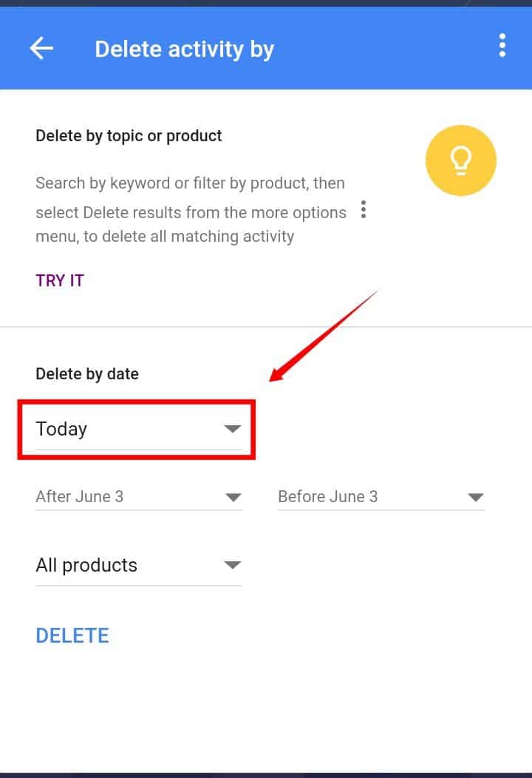Screen dimensions: 532x778
Task: Click the Before June 3 dropdown arrow
Action: [x=476, y=497]
